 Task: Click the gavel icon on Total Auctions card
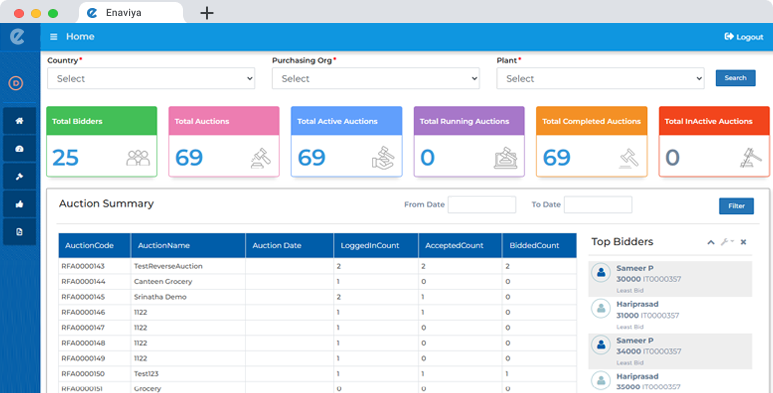(261, 158)
